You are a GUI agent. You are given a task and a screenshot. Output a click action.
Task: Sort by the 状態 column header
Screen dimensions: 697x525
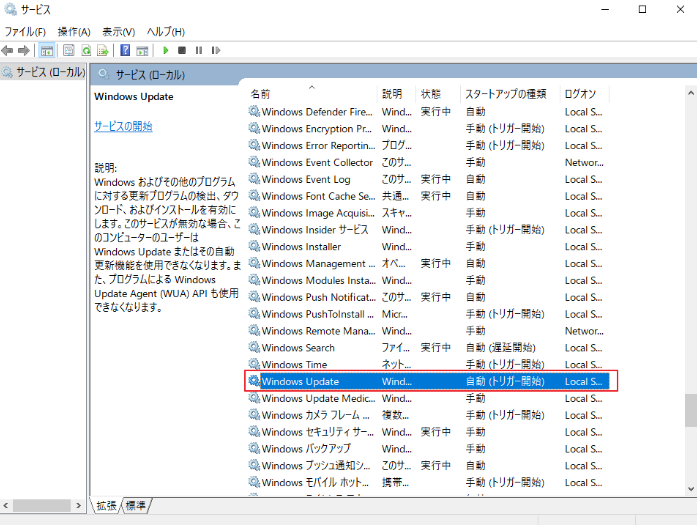(x=438, y=94)
